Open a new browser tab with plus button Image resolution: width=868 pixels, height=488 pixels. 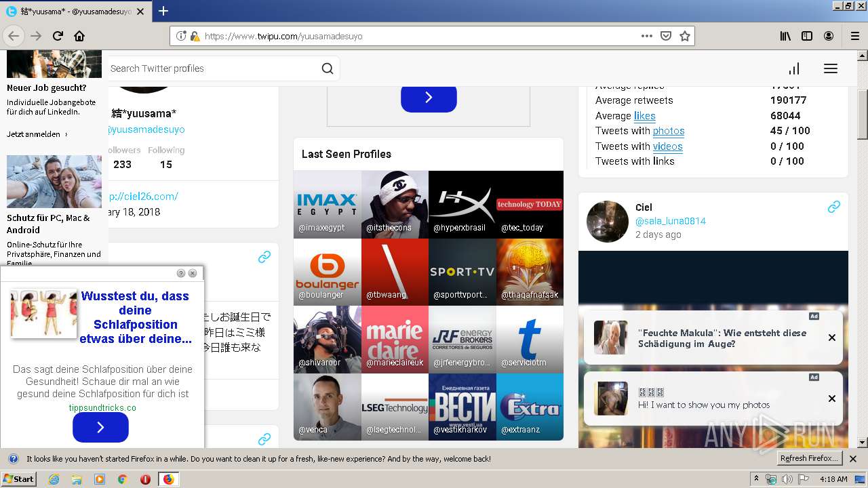click(x=163, y=11)
